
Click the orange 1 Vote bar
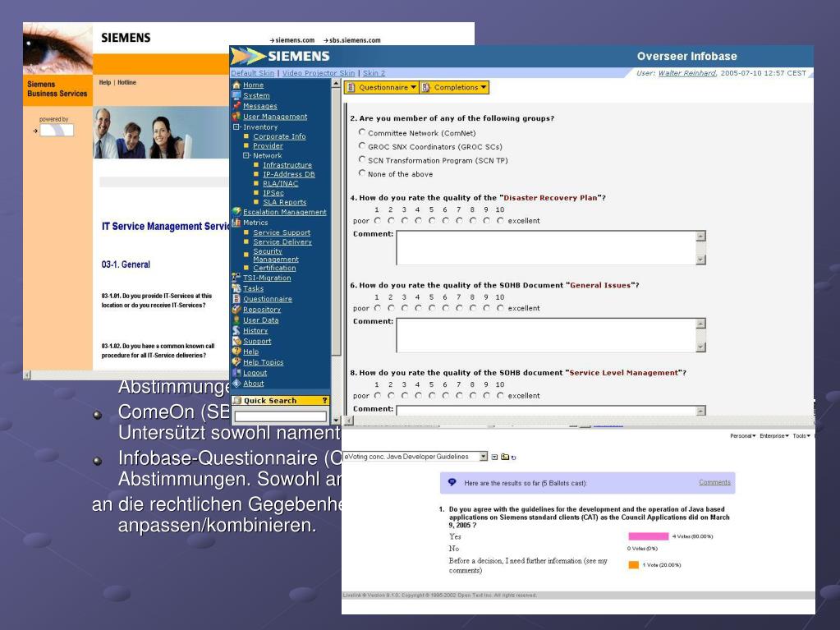pyautogui.click(x=634, y=564)
